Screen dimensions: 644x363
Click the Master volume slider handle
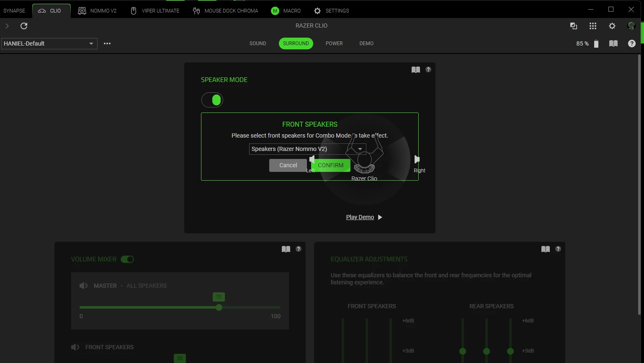219,307
